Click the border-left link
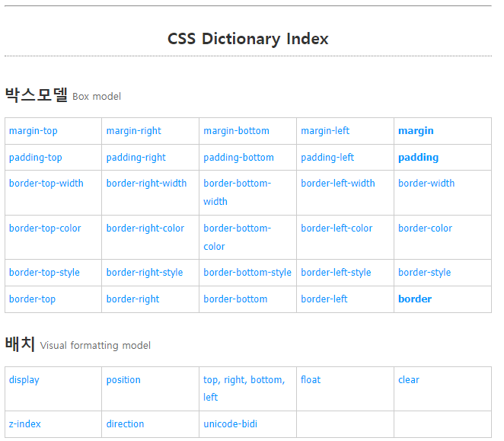504x441 pixels. (x=324, y=299)
